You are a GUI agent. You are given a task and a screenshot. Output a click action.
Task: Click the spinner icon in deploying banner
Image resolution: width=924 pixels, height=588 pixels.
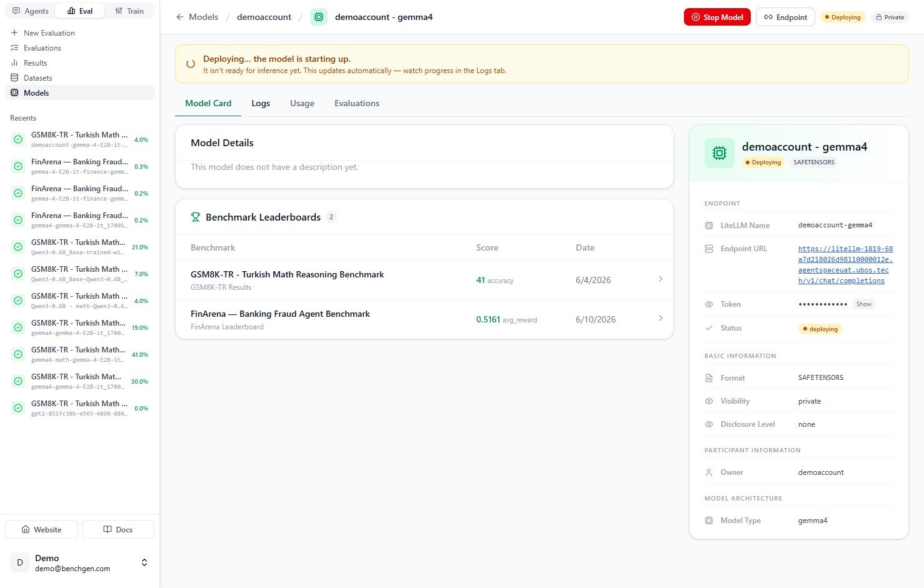coord(191,64)
